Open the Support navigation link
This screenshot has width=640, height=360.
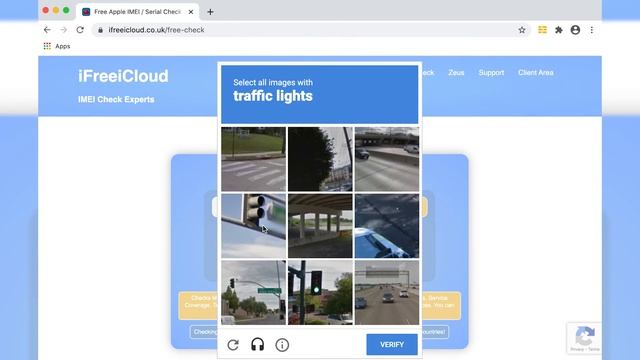(x=491, y=73)
